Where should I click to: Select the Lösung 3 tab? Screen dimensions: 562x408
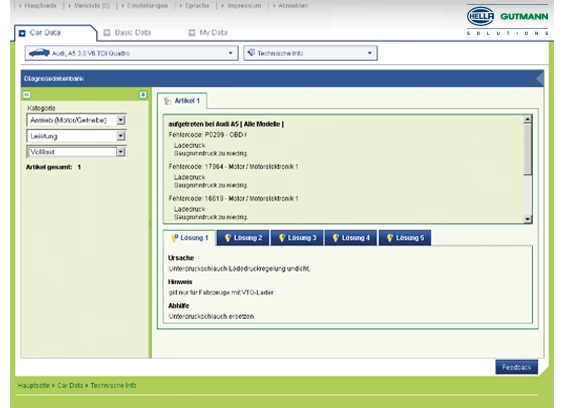297,238
